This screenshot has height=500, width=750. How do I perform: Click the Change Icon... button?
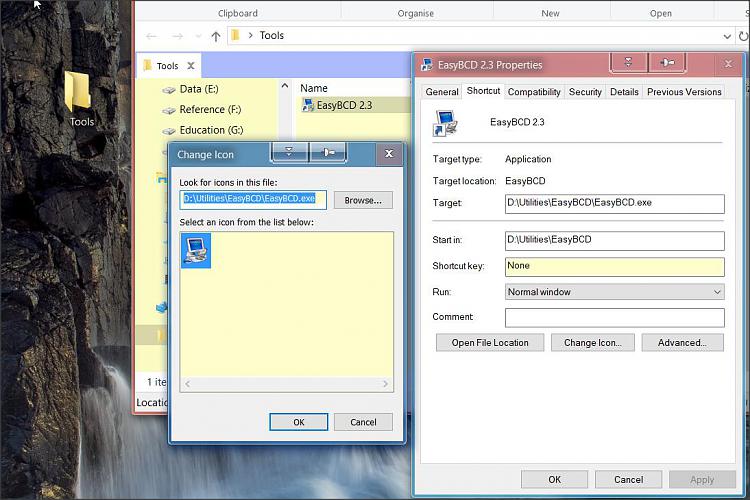tap(593, 343)
